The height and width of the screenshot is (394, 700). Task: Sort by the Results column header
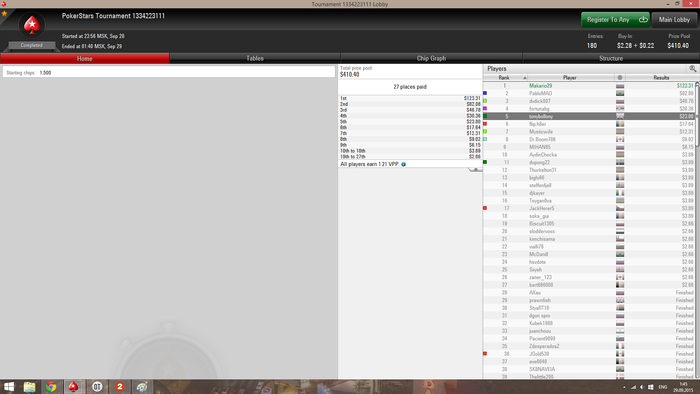(661, 78)
